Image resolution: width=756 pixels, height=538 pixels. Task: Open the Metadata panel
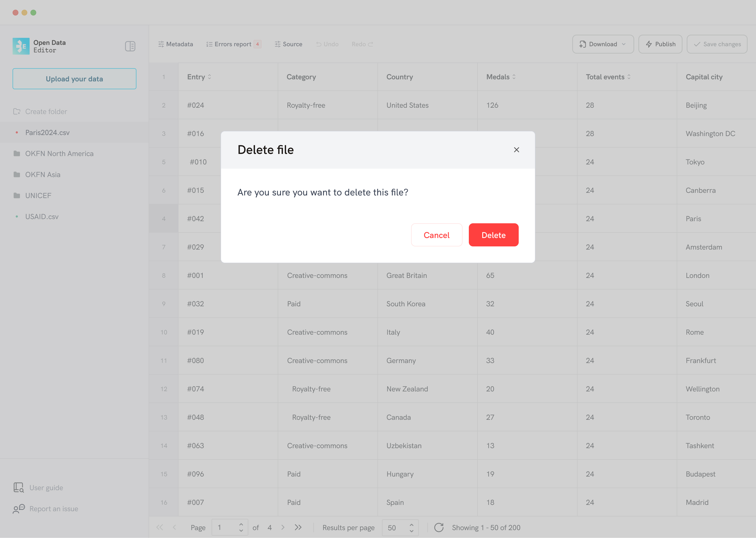(175, 44)
